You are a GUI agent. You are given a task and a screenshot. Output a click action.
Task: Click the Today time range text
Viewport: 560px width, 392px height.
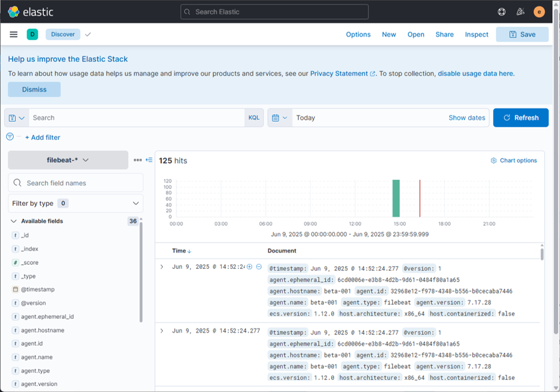[x=306, y=118]
